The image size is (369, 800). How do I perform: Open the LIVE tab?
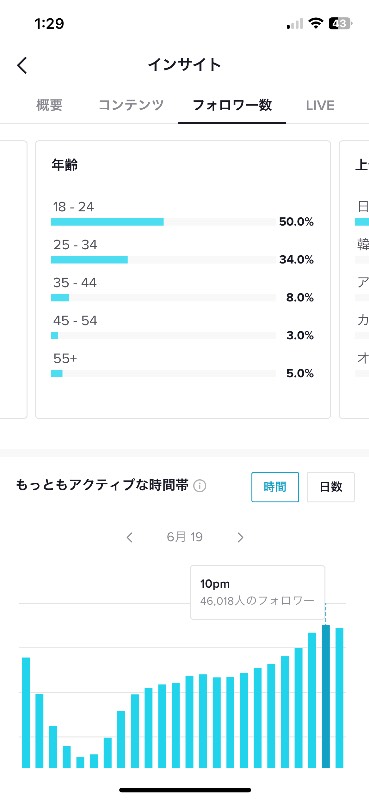tap(320, 106)
